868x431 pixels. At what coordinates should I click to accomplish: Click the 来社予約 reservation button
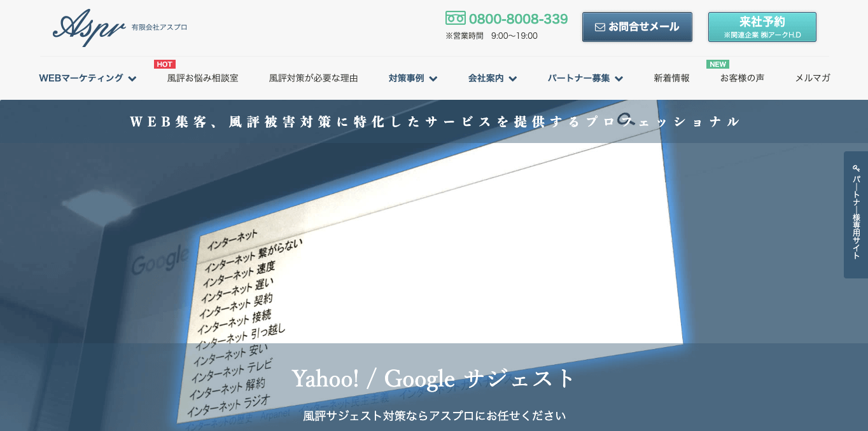(x=762, y=27)
